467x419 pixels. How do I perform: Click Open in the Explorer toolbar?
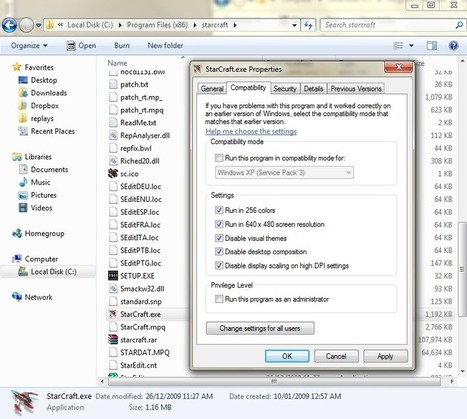click(81, 46)
